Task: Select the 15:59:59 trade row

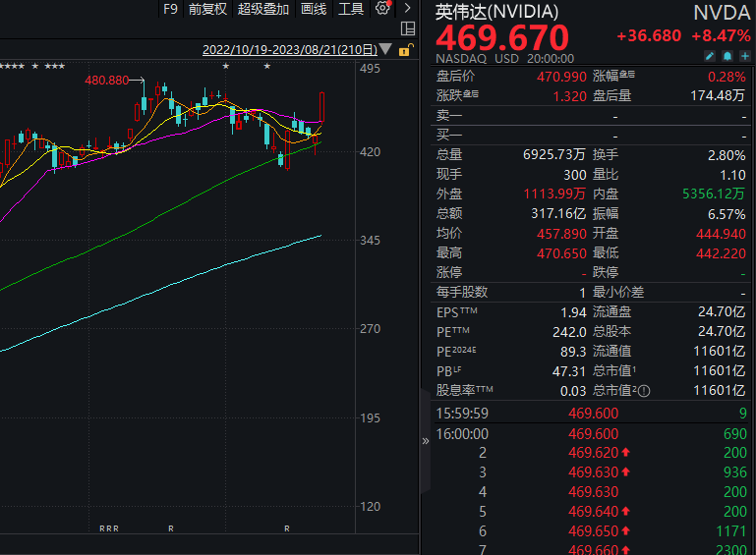Action: tap(591, 414)
